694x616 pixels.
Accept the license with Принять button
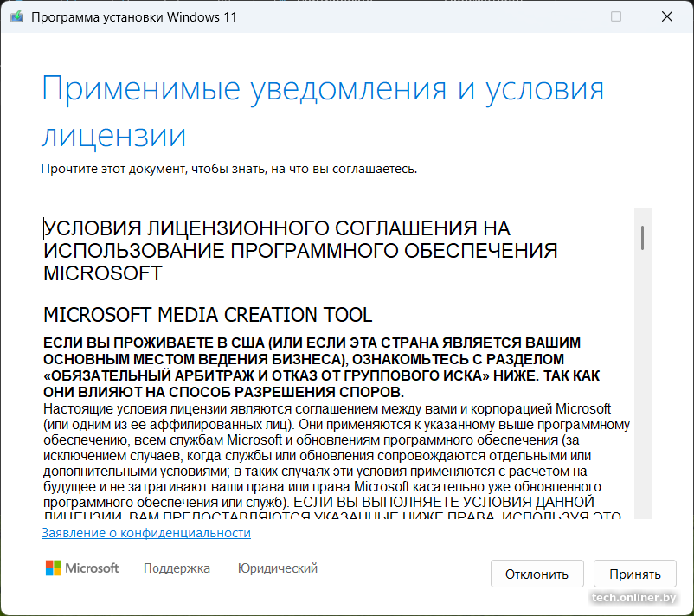pos(634,574)
